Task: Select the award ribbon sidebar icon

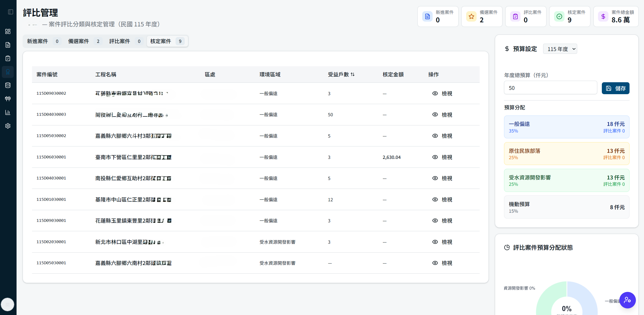Action: point(8,72)
